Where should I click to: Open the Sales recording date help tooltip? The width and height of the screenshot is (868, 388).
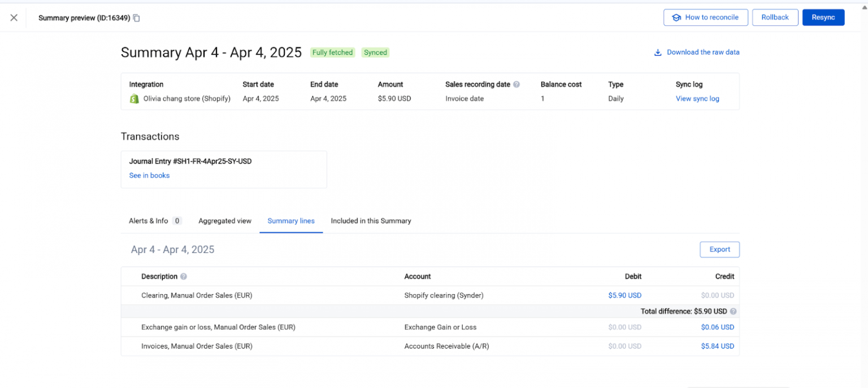tap(517, 84)
